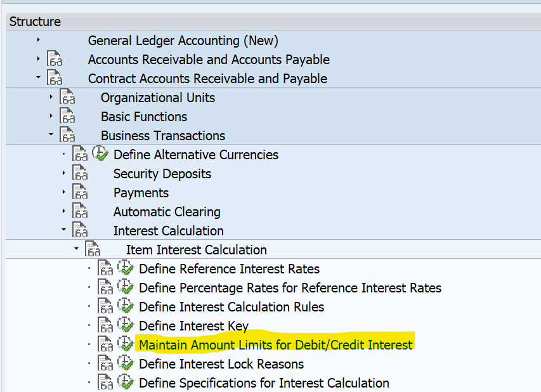Image resolution: width=541 pixels, height=392 pixels.
Task: Select the Automatic Clearing entry
Action: click(x=167, y=211)
